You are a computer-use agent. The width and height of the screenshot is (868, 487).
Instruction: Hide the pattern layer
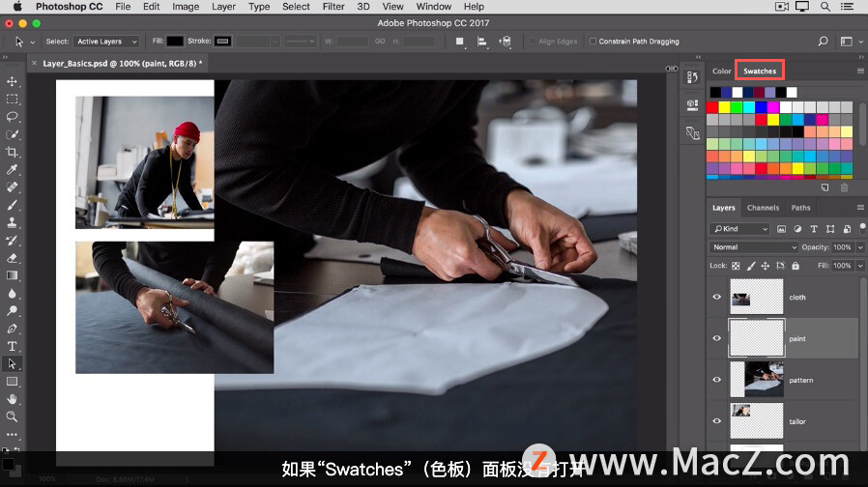717,380
